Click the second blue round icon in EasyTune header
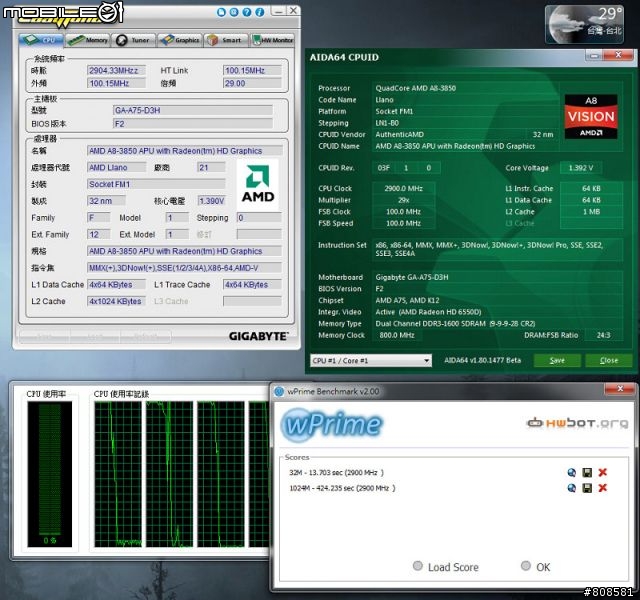Image resolution: width=640 pixels, height=600 pixels. (x=234, y=12)
